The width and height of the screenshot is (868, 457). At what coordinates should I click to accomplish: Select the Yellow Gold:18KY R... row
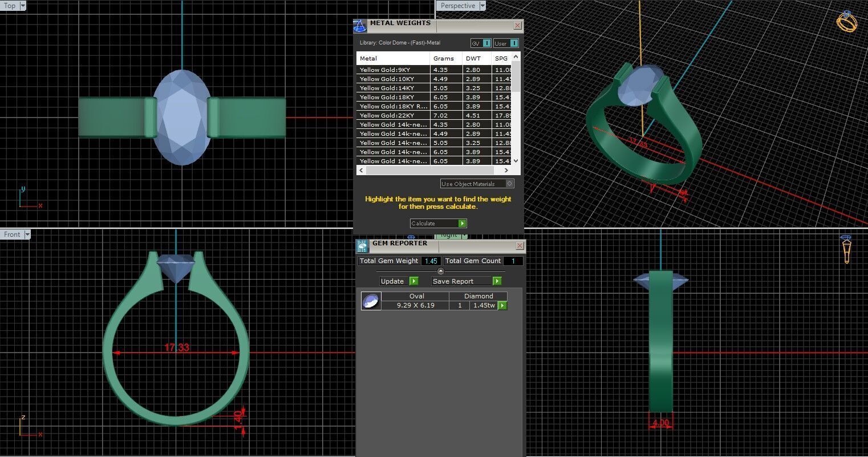coord(434,106)
